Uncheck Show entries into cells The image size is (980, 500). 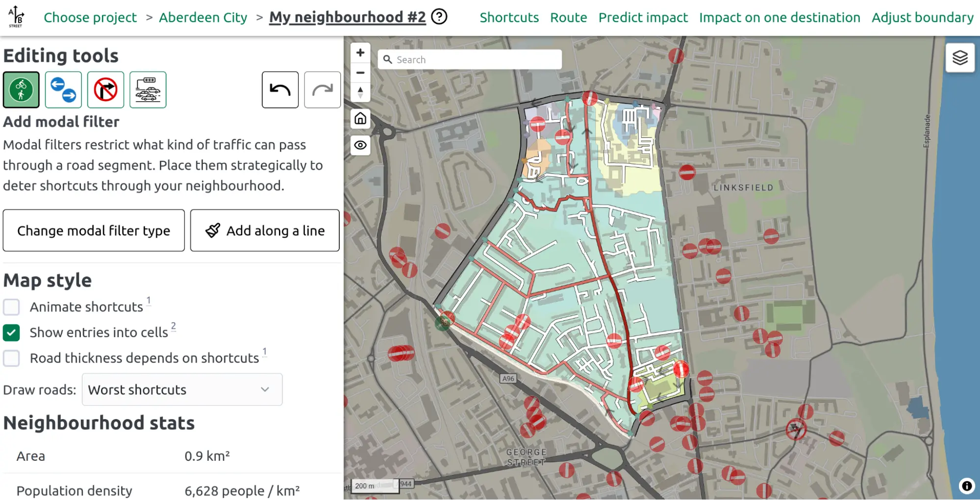pos(11,333)
